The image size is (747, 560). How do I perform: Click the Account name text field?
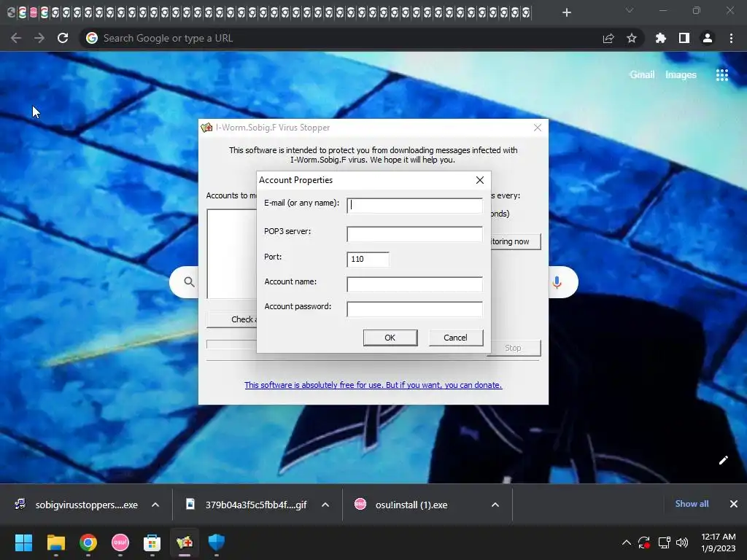414,284
